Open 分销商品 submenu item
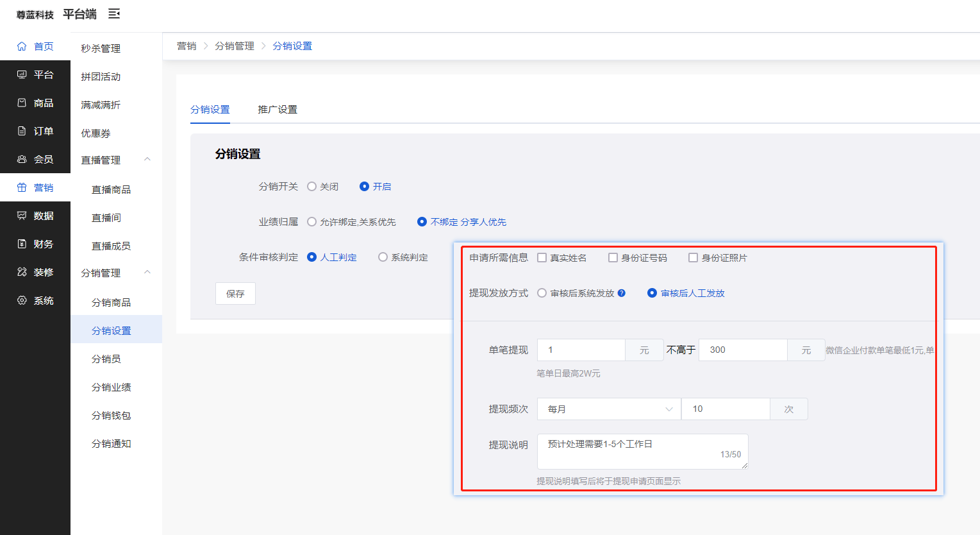Viewport: 980px width, 535px height. 116,302
